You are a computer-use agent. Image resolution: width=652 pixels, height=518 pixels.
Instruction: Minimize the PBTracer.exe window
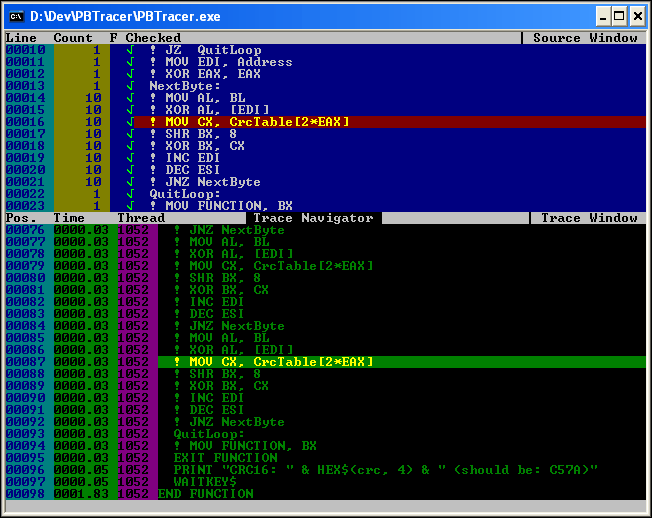pos(603,17)
